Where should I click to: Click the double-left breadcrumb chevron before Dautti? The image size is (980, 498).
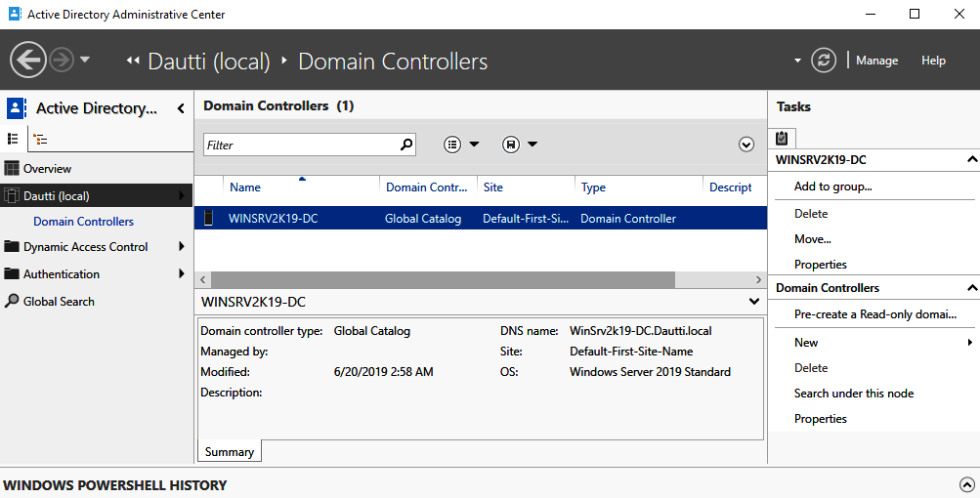click(x=132, y=61)
